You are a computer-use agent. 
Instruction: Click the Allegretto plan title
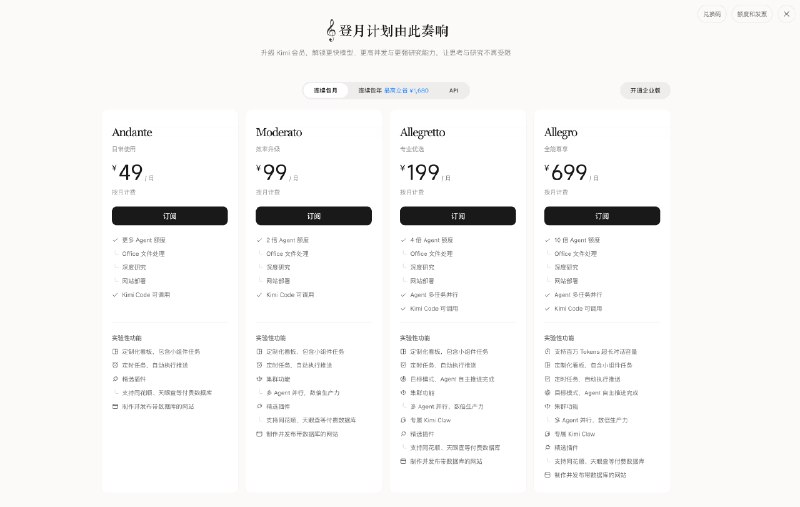422,133
